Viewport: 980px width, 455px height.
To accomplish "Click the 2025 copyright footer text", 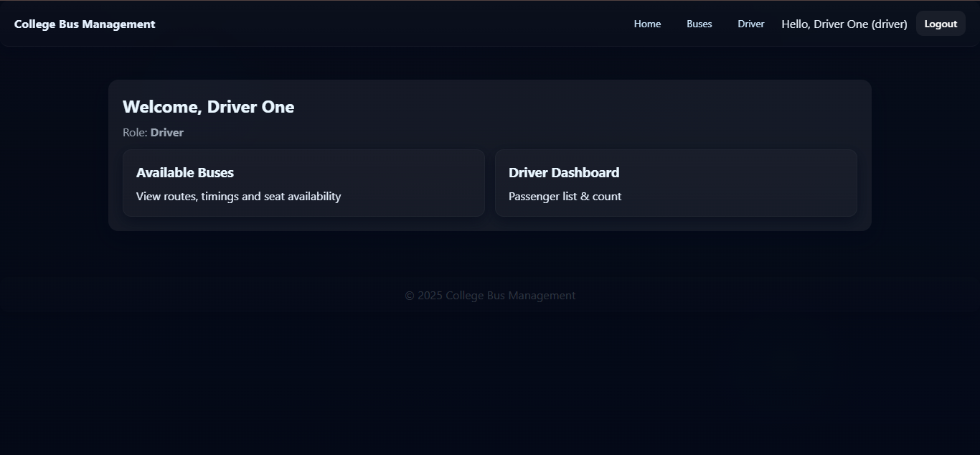I will tap(490, 296).
